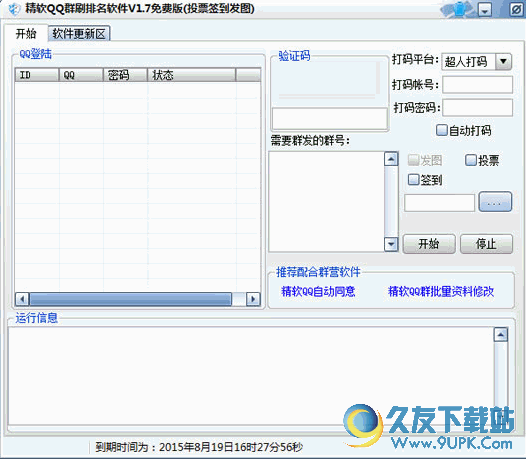Click the close icon in title bar
Image resolution: width=526 pixels, height=459 pixels.
coord(516,9)
